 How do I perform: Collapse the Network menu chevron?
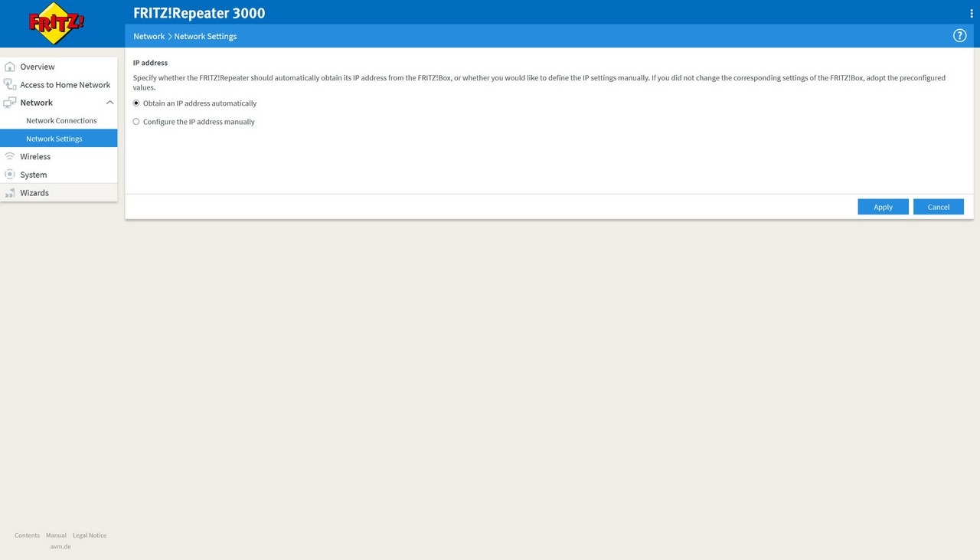tap(109, 103)
